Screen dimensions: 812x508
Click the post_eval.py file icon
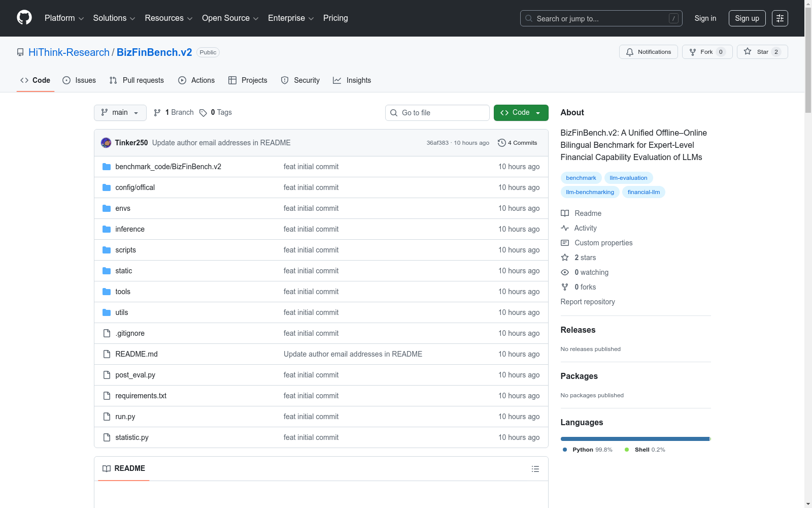tap(107, 375)
